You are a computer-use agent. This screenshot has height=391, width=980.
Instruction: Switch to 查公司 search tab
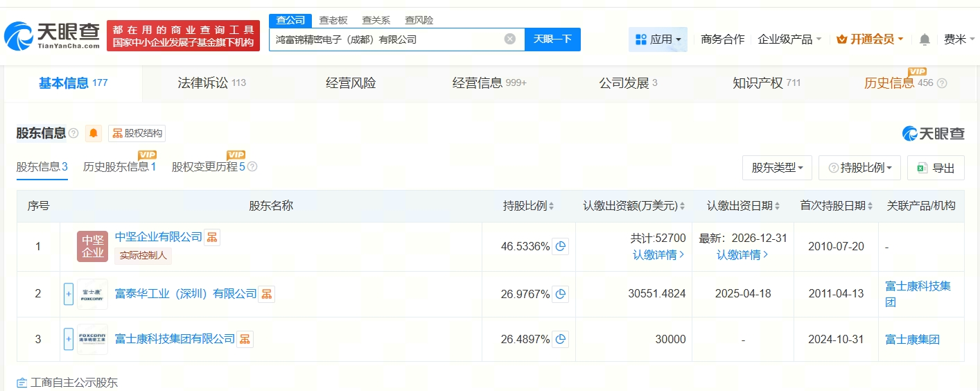tap(290, 20)
